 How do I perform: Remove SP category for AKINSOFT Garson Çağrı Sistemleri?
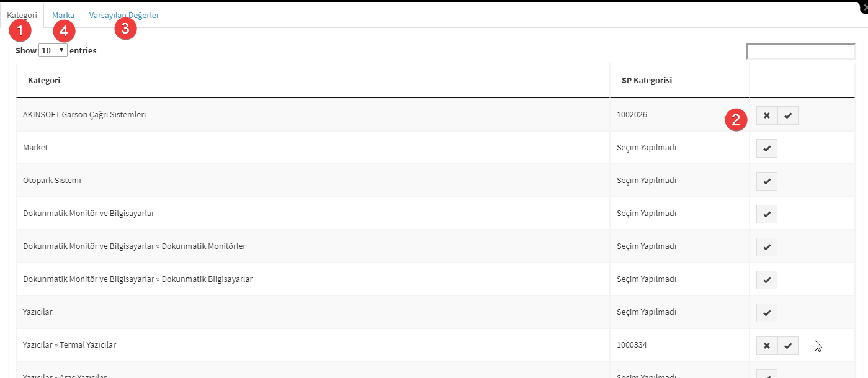click(767, 115)
